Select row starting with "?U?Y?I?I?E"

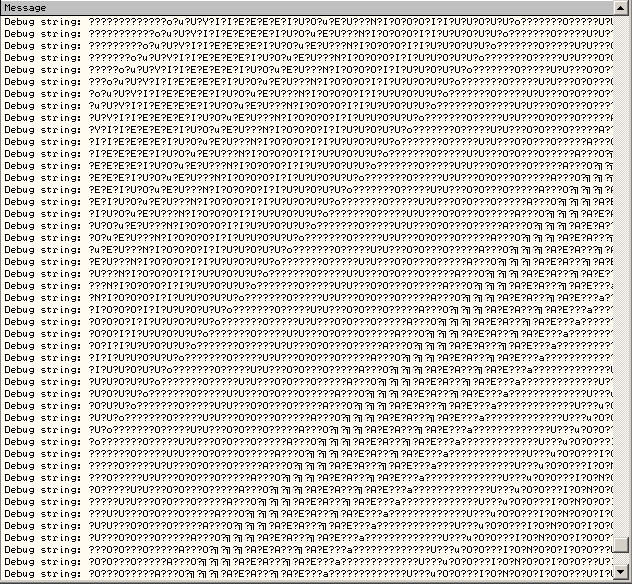coord(300,116)
